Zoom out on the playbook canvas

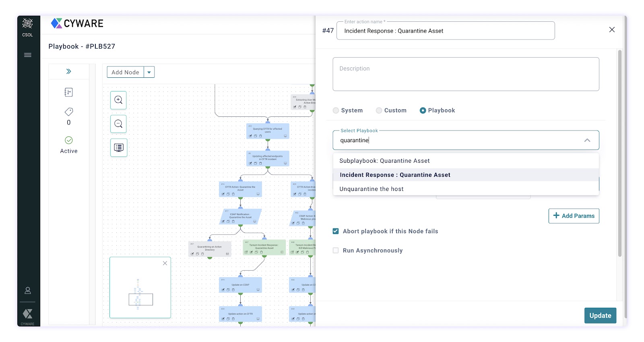point(118,124)
